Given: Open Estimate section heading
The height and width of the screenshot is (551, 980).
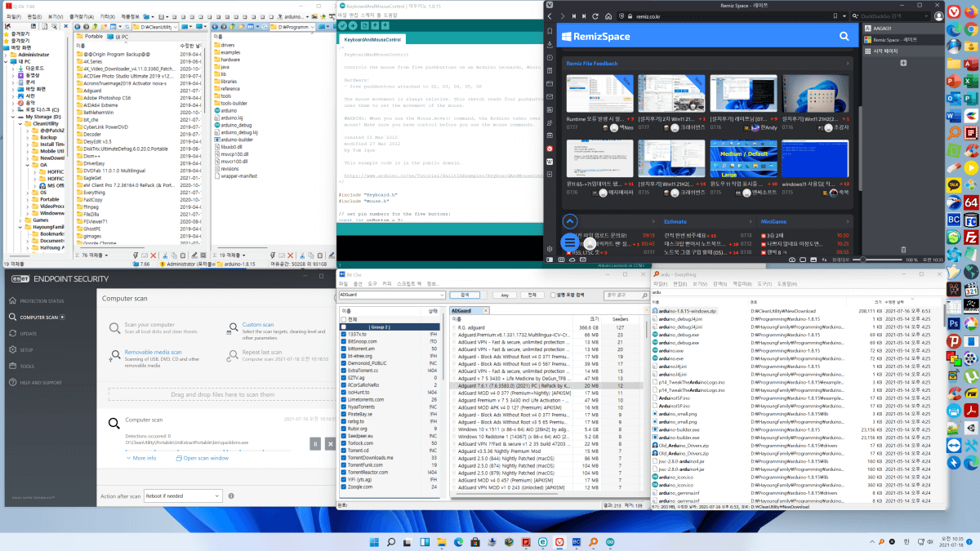Looking at the screenshot, I should click(x=675, y=221).
